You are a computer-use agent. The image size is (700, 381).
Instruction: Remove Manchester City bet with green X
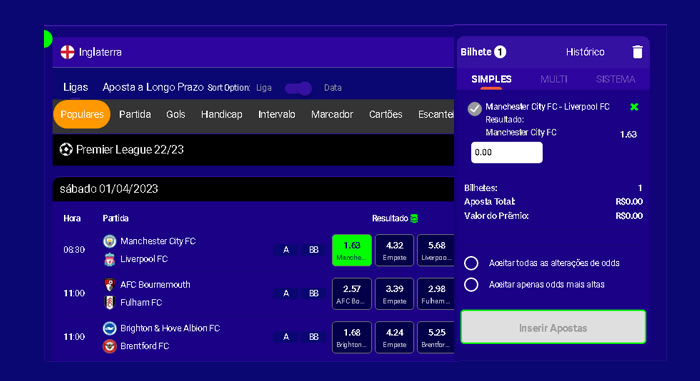pyautogui.click(x=634, y=107)
